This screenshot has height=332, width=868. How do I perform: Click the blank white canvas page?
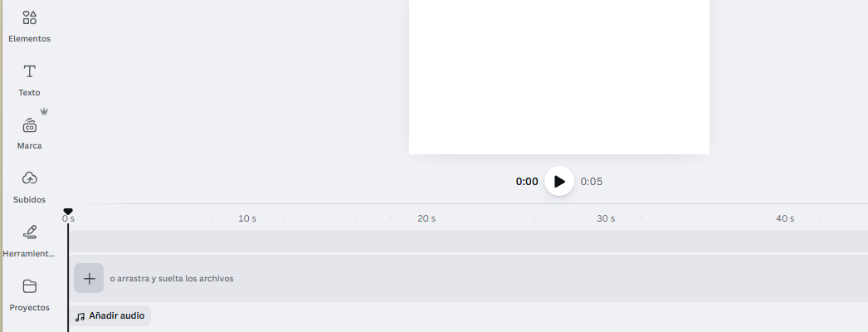(x=559, y=77)
